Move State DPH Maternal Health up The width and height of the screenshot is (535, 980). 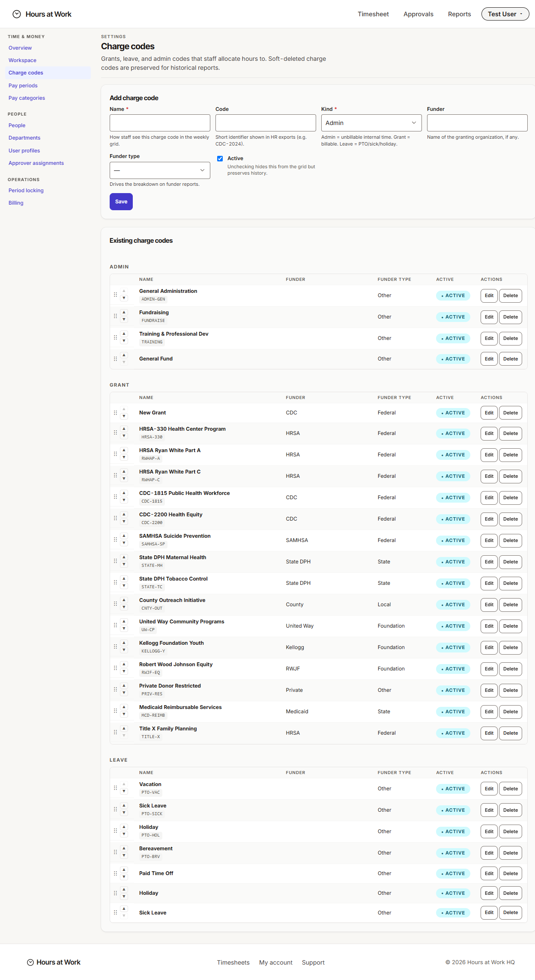pos(124,557)
